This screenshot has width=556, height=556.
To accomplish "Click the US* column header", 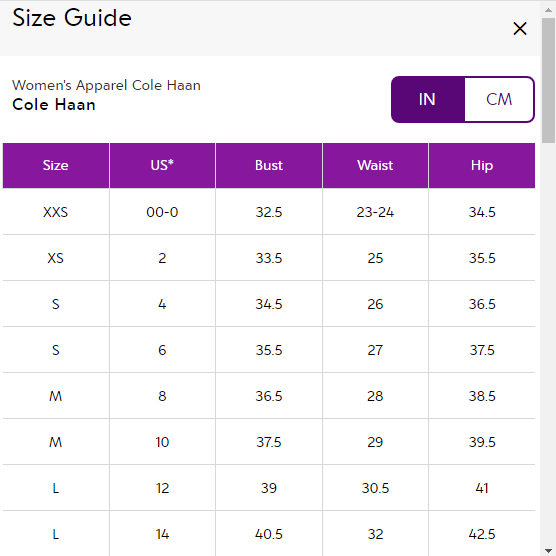I will (162, 165).
